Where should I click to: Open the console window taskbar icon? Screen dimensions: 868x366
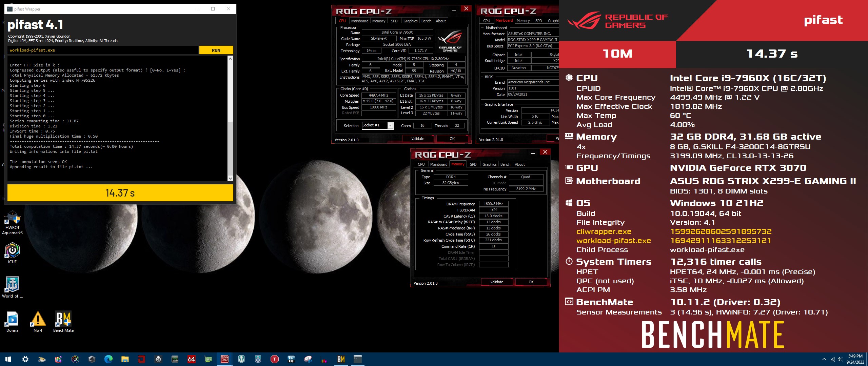[358, 359]
